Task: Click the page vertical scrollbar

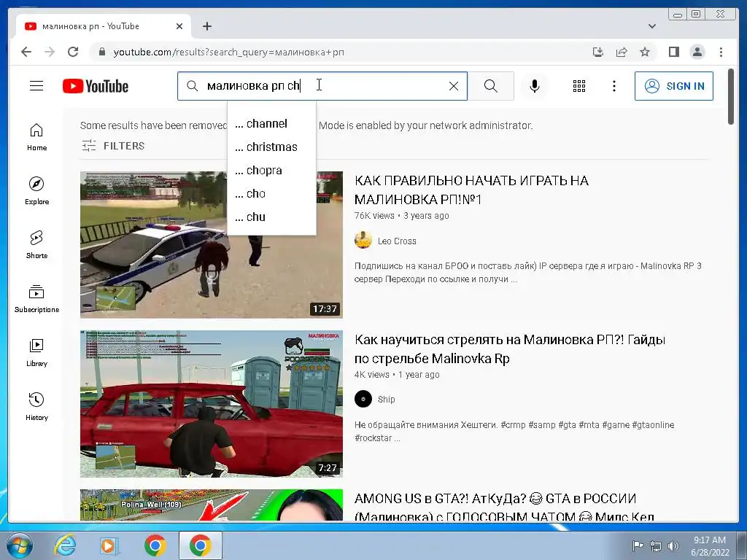Action: [731, 97]
